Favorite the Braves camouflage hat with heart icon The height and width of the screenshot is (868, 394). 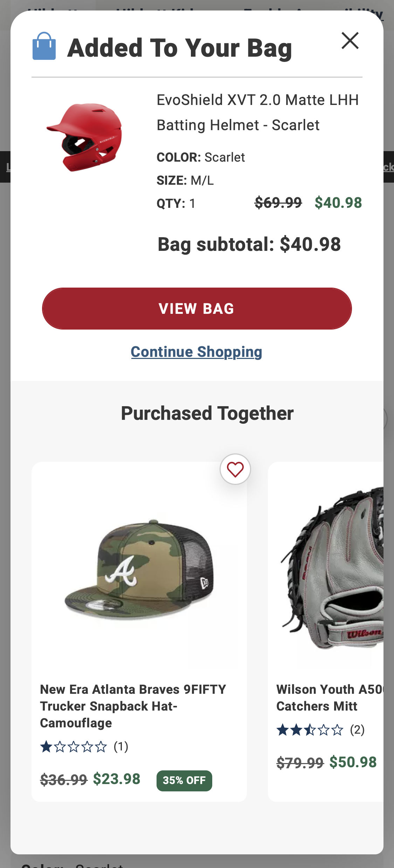235,469
